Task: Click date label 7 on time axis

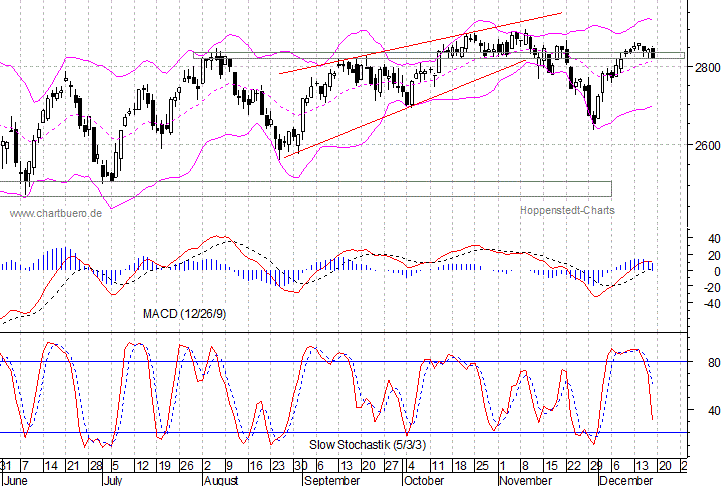Action: point(25,466)
